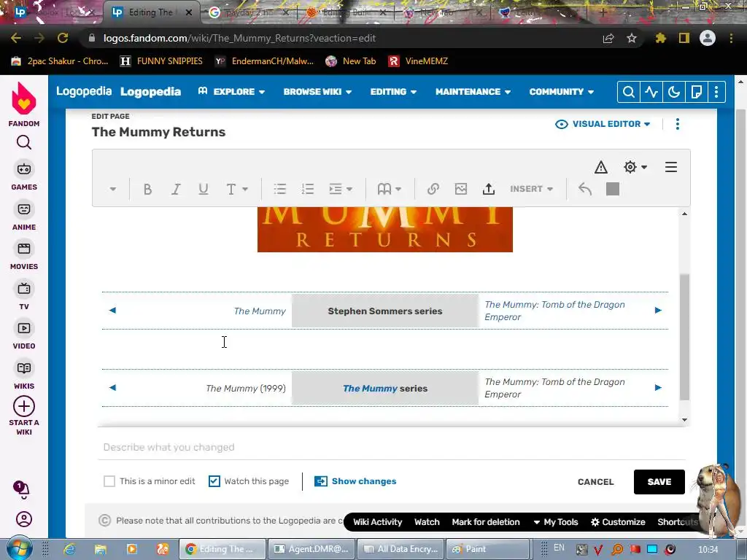Show the editor notices warning icon
The image size is (747, 560).
coord(601,167)
